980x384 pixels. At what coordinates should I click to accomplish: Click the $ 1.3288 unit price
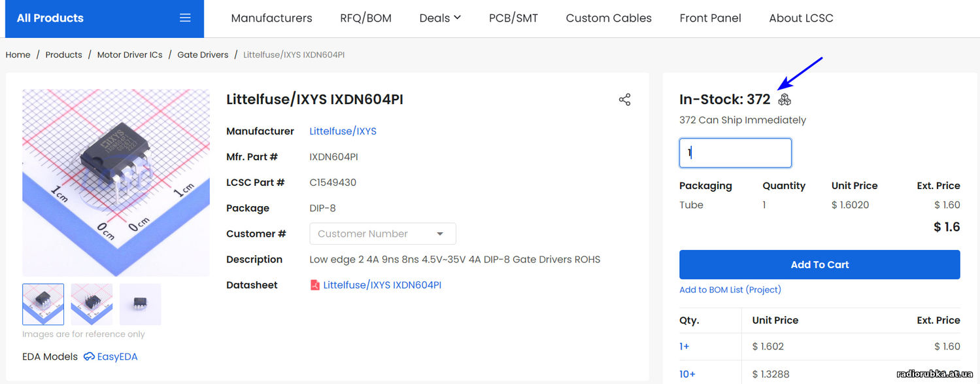click(x=771, y=374)
